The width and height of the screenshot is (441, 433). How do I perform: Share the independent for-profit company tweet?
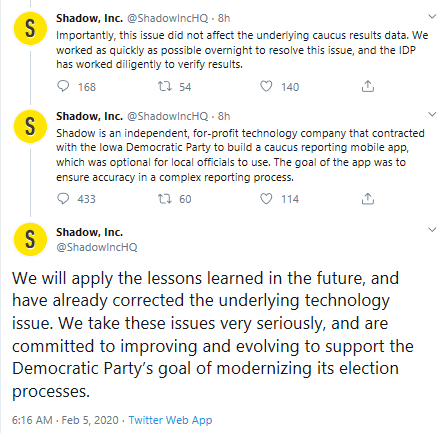368,199
